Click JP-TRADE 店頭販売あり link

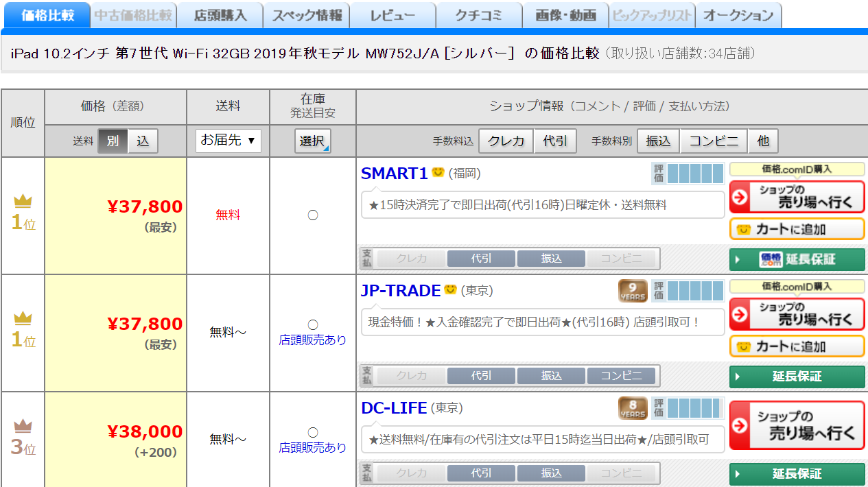[x=313, y=340]
